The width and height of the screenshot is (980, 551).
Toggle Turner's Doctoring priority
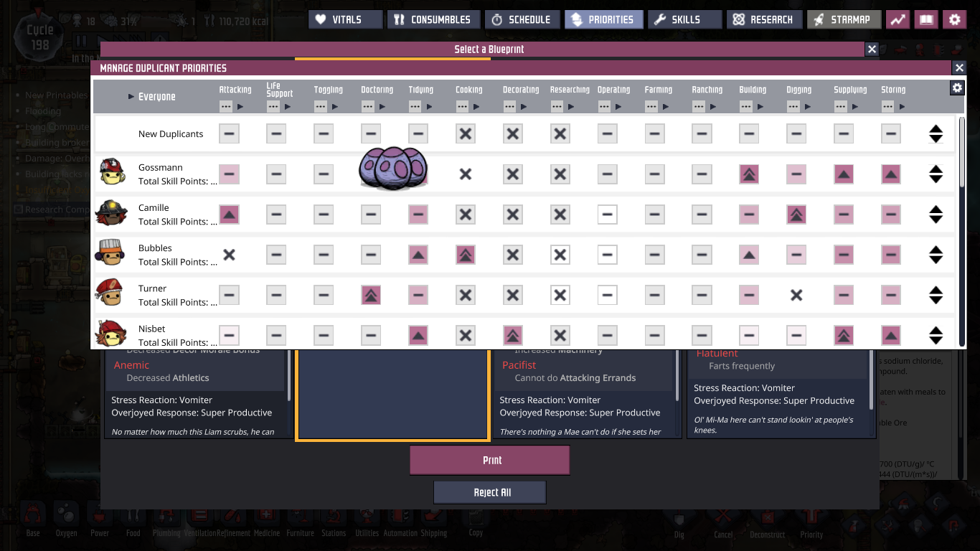point(371,294)
